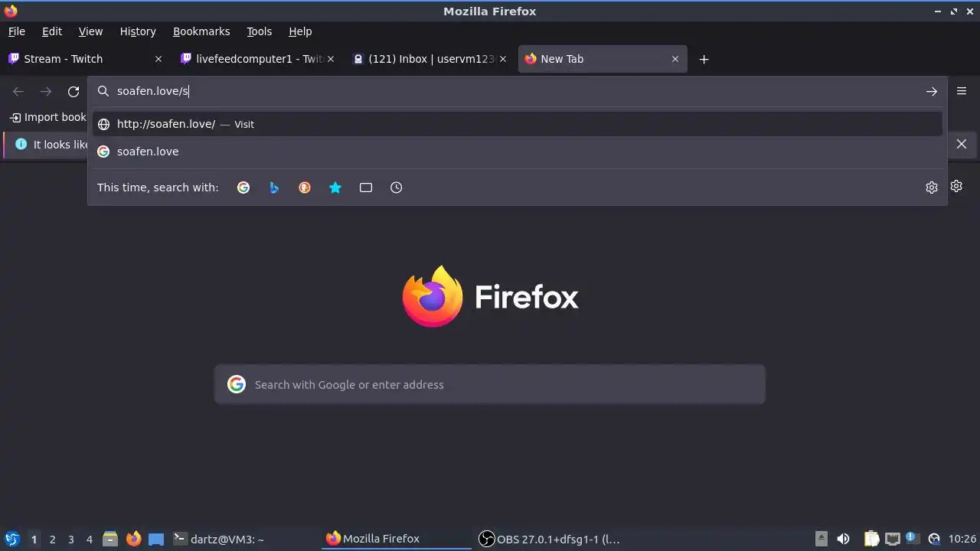This screenshot has width=980, height=551.
Task: Visit http://soafen.love/ suggestion
Action: coord(518,124)
